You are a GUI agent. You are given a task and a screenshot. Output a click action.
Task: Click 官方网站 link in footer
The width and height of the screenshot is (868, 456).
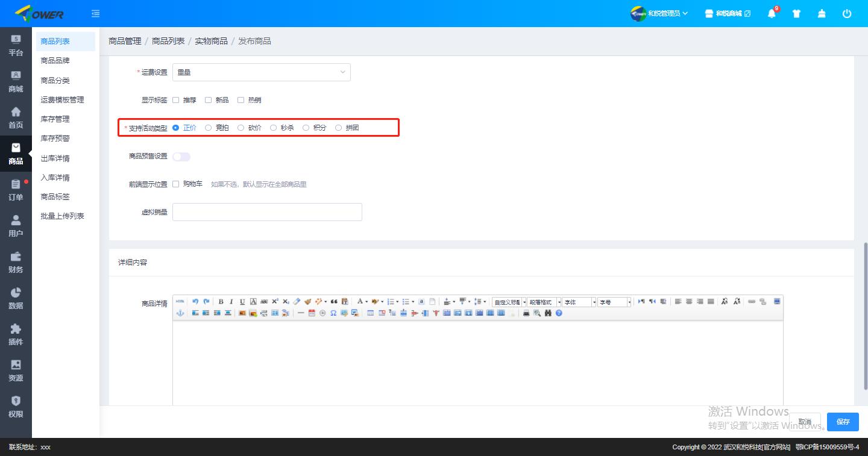pos(775,447)
